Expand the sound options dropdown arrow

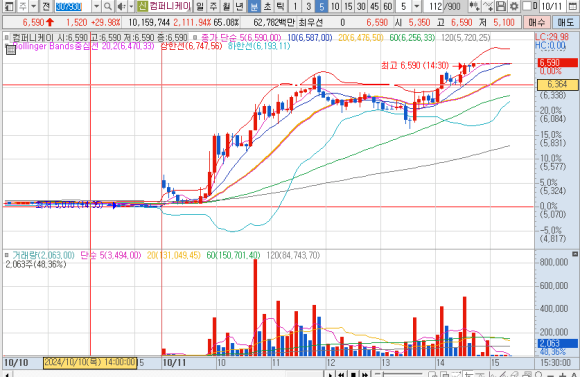(131, 6)
